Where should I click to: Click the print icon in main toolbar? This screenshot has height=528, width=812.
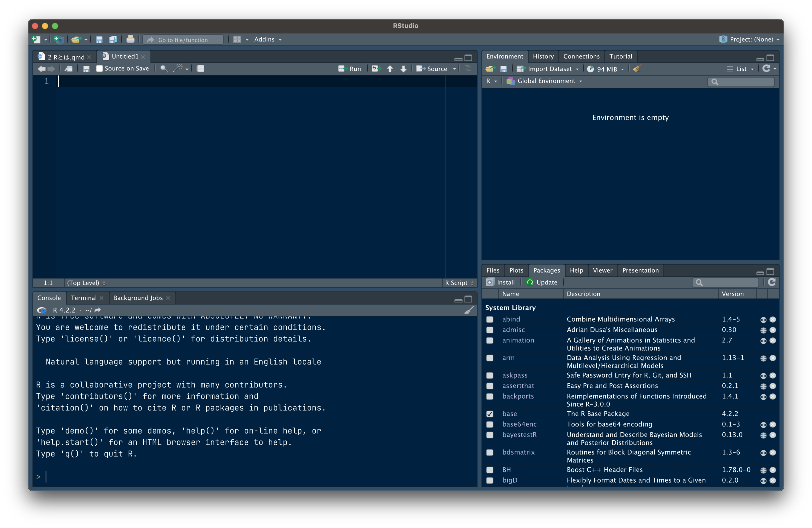(130, 39)
